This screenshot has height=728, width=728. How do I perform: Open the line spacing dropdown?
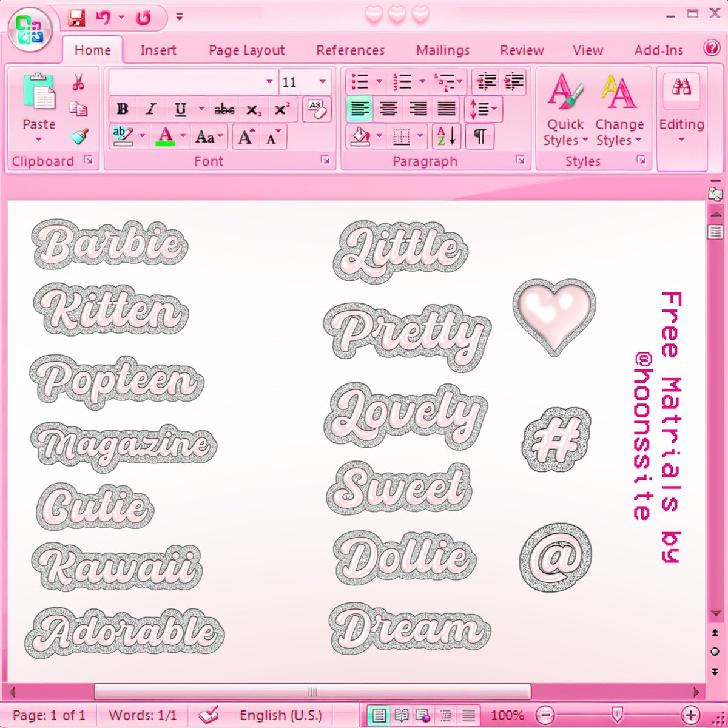(484, 109)
